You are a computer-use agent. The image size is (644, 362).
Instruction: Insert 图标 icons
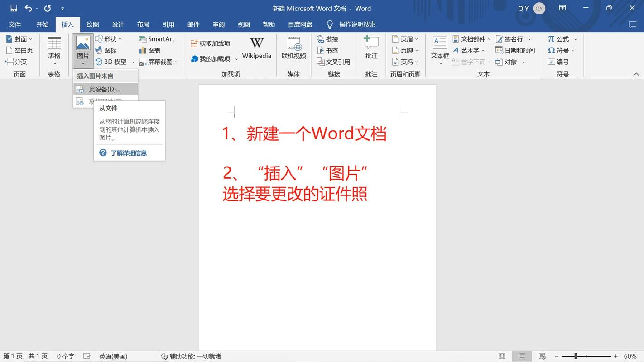[x=106, y=51]
